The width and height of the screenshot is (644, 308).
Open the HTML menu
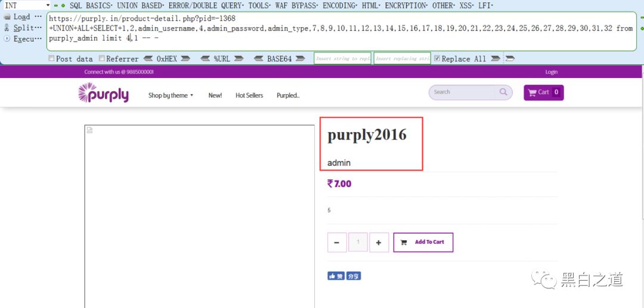[x=370, y=6]
